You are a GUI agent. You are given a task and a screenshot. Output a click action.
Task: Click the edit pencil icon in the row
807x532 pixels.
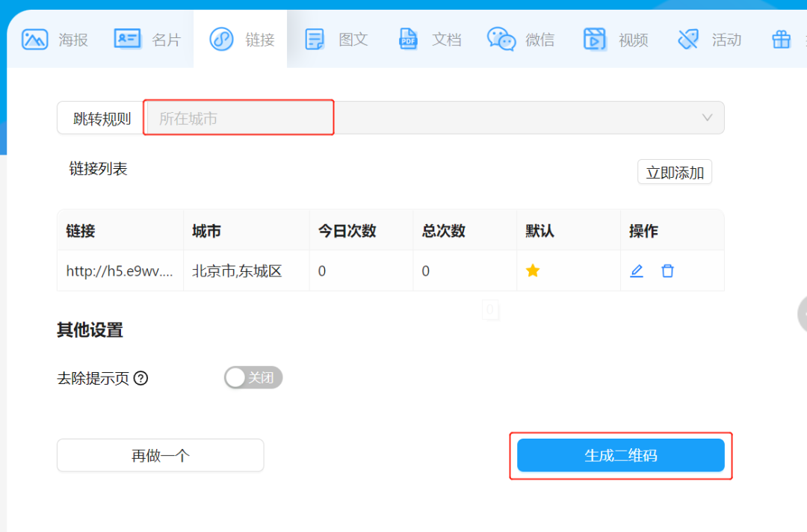click(637, 270)
